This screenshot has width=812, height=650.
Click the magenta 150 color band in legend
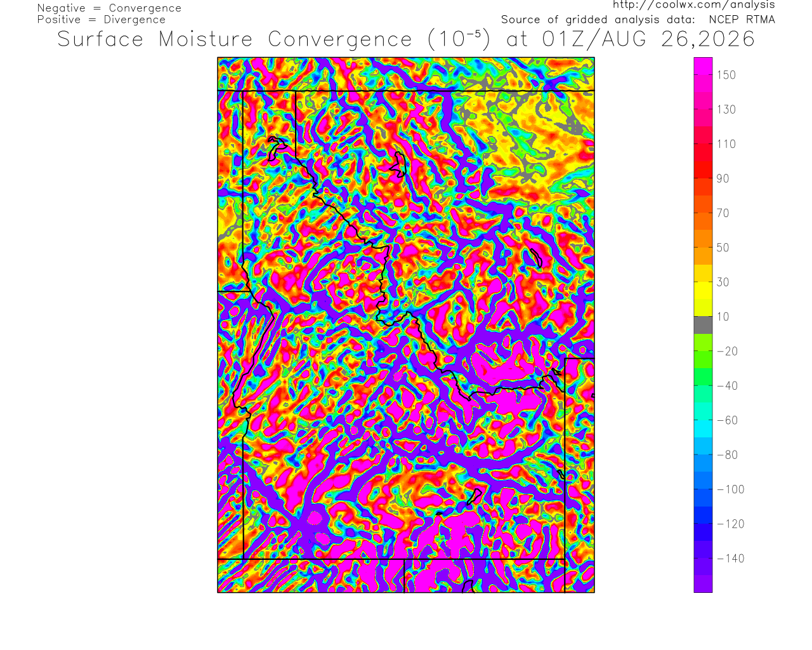tap(703, 75)
